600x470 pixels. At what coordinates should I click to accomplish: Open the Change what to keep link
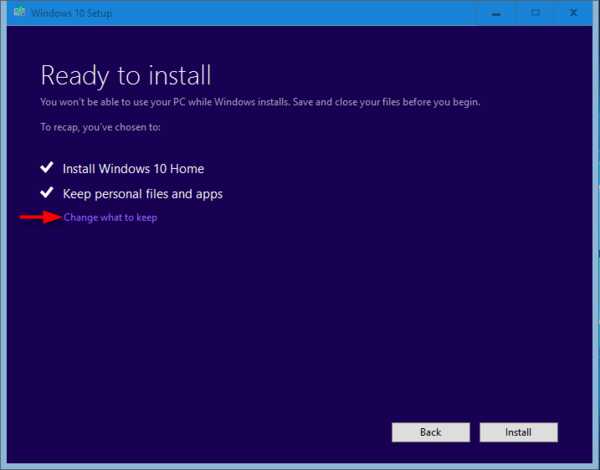[x=110, y=217]
